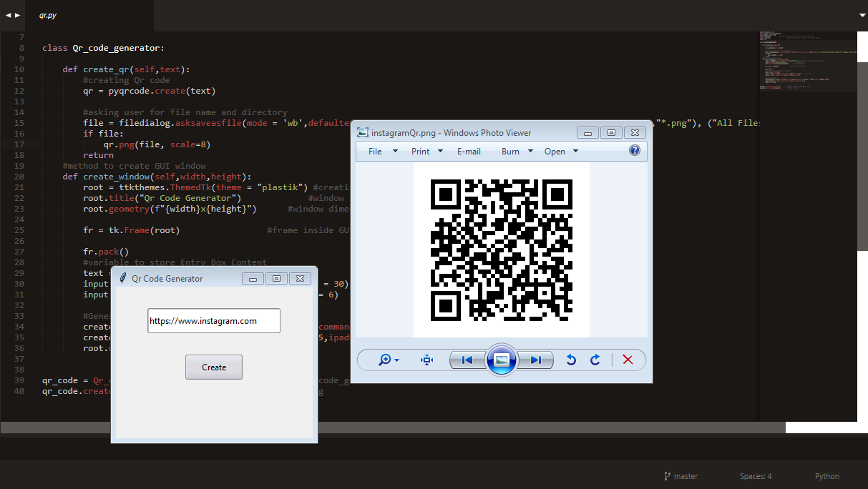
Task: Click the right tab scroll arrow in editor
Action: (17, 15)
